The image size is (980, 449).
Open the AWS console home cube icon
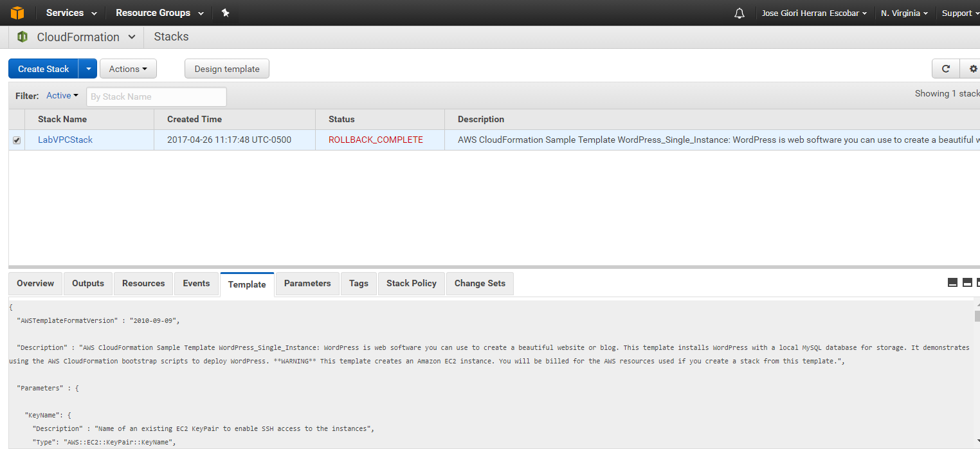17,13
